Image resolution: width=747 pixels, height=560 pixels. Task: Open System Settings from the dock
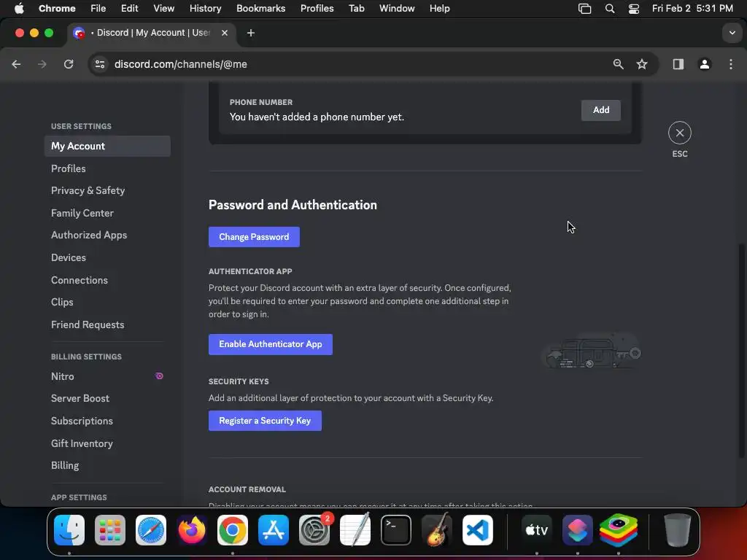pyautogui.click(x=314, y=530)
